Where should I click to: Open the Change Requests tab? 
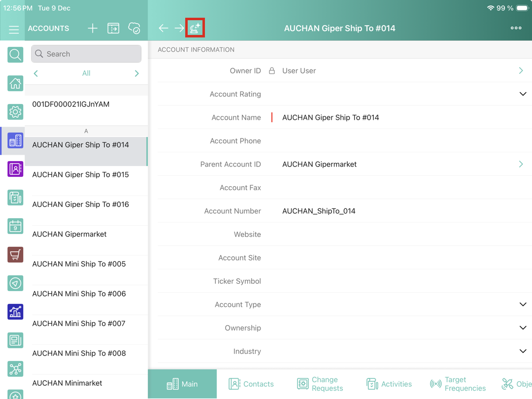coord(320,384)
